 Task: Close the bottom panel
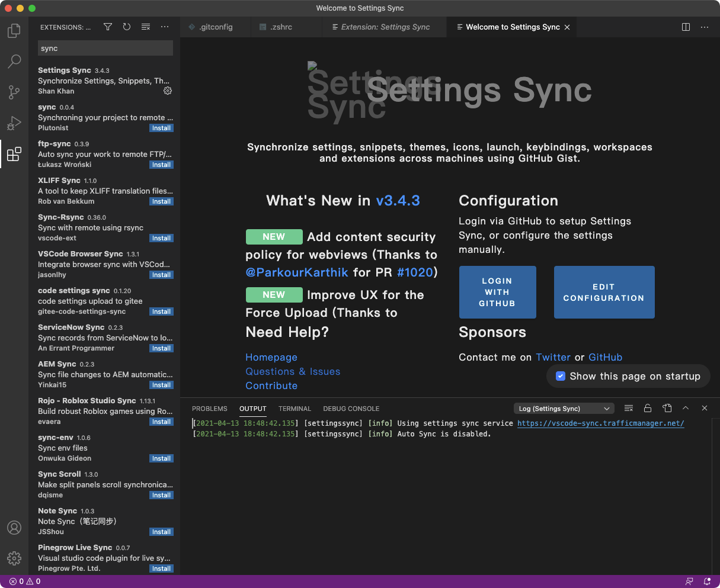pos(705,408)
